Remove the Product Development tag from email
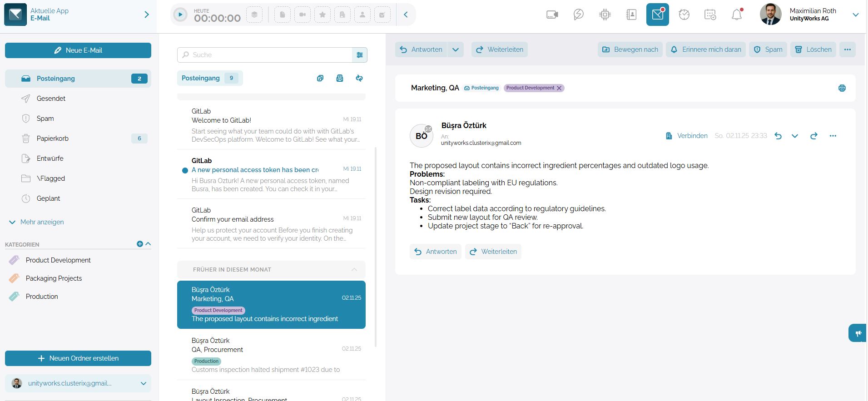 pyautogui.click(x=559, y=88)
